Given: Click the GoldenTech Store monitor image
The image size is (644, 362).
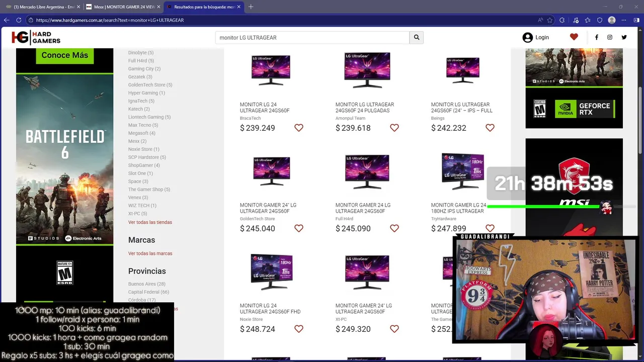Looking at the screenshot, I should (271, 171).
